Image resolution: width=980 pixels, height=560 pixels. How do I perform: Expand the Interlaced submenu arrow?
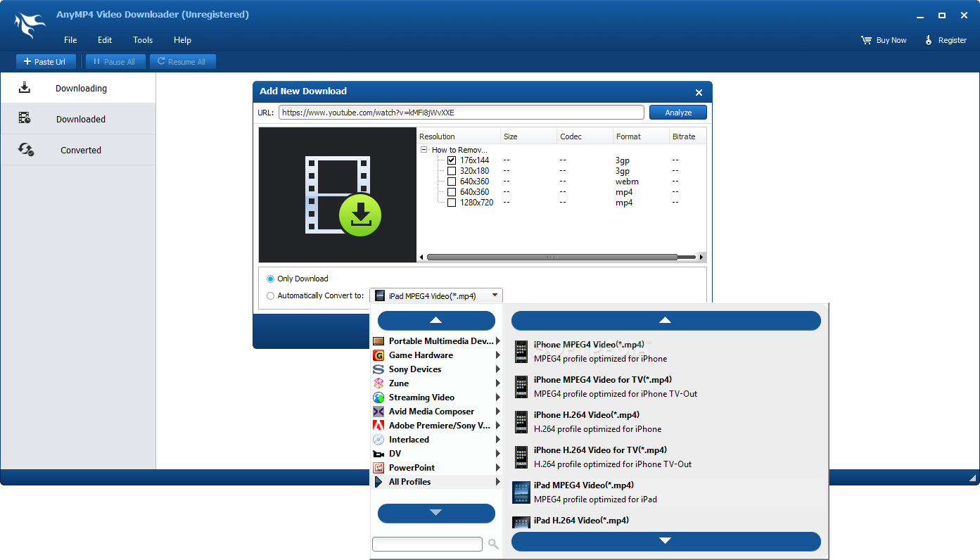pyautogui.click(x=498, y=440)
